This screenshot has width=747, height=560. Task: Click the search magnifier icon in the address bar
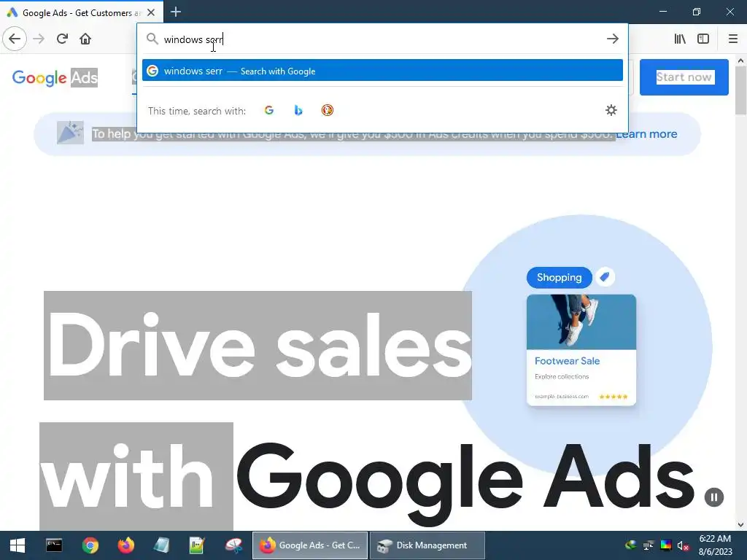click(152, 39)
